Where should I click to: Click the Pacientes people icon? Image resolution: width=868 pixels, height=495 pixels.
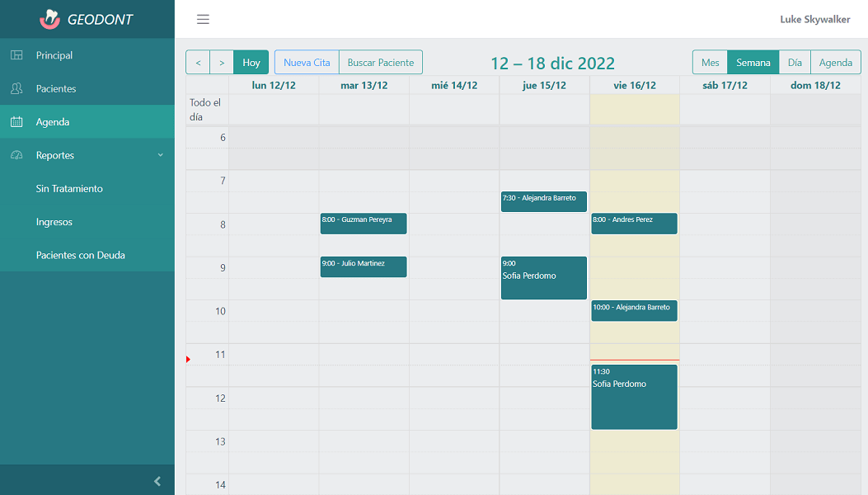(x=16, y=88)
